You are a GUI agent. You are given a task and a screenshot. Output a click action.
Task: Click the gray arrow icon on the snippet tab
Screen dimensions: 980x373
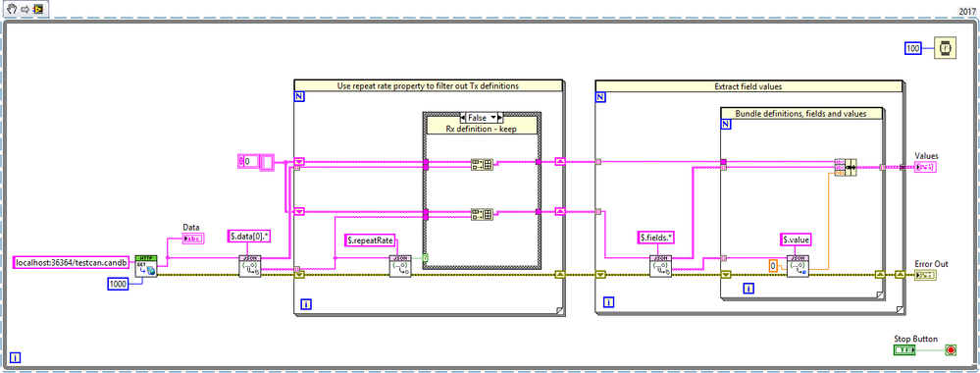25,10
